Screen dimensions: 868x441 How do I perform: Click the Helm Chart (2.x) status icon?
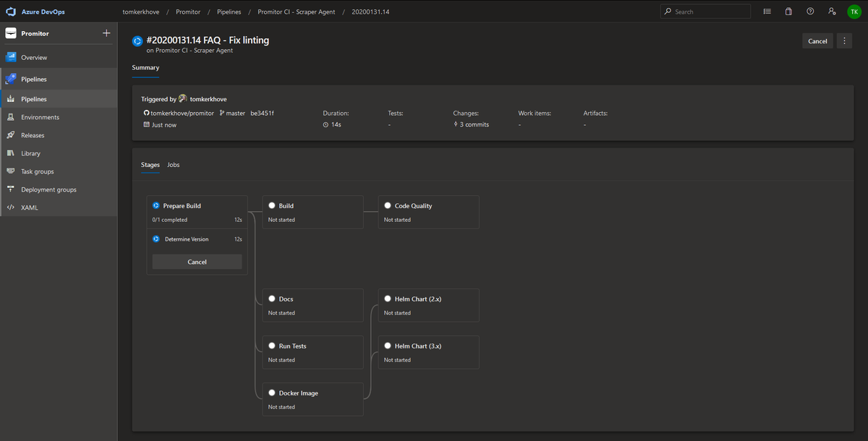pos(388,299)
